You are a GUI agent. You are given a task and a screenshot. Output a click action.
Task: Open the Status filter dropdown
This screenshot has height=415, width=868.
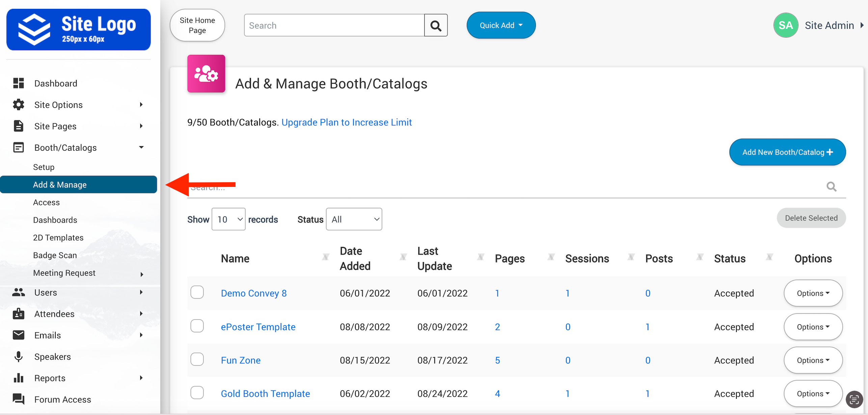coord(354,219)
